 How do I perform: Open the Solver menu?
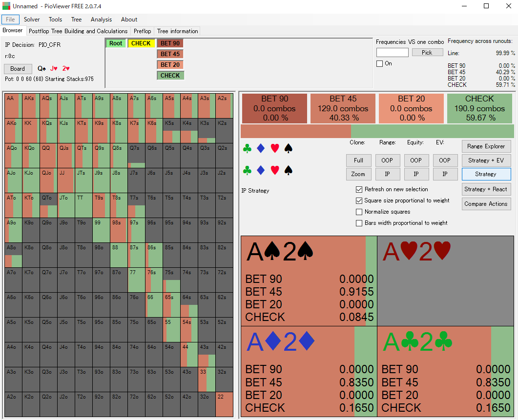32,20
